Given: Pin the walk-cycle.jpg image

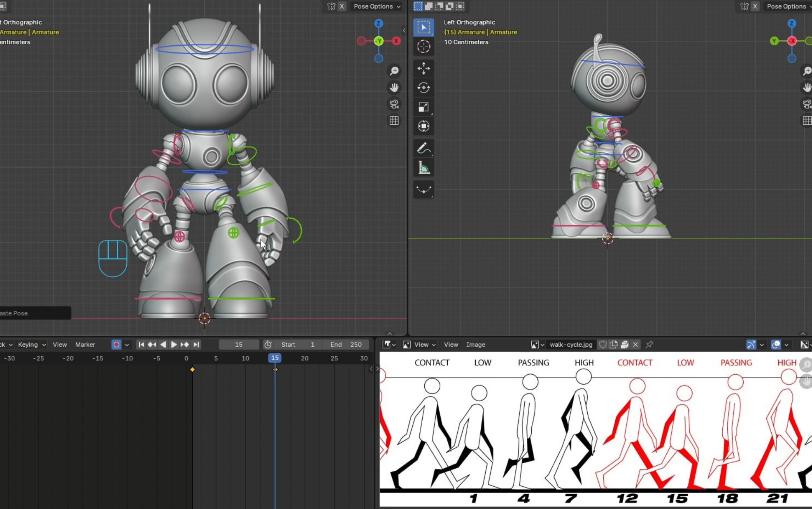Looking at the screenshot, I should 649,345.
